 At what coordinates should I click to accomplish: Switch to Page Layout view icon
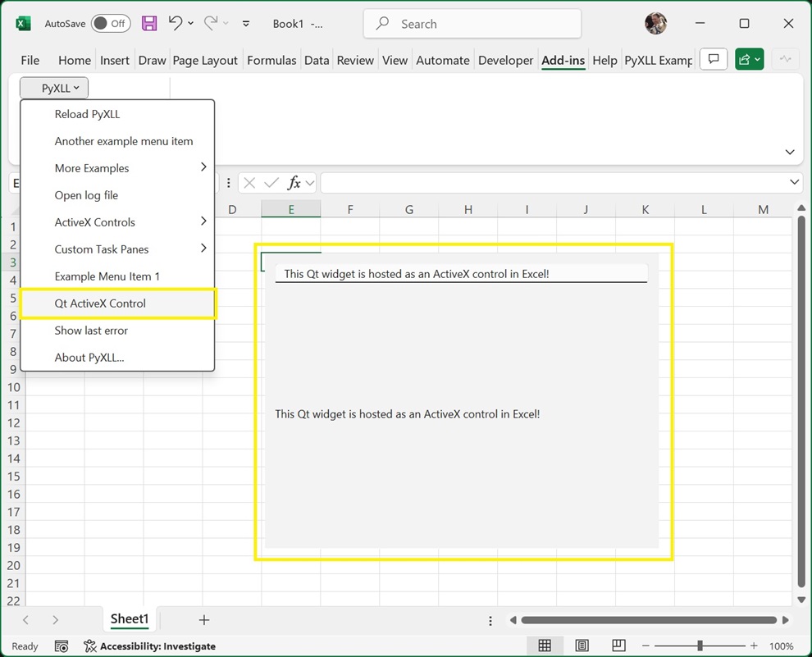582,646
